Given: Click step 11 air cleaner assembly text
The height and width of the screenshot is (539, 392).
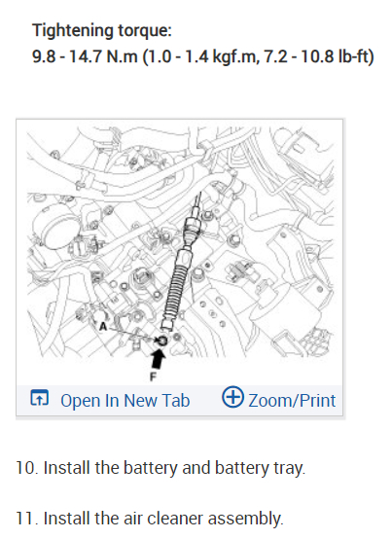Looking at the screenshot, I should coord(150,519).
